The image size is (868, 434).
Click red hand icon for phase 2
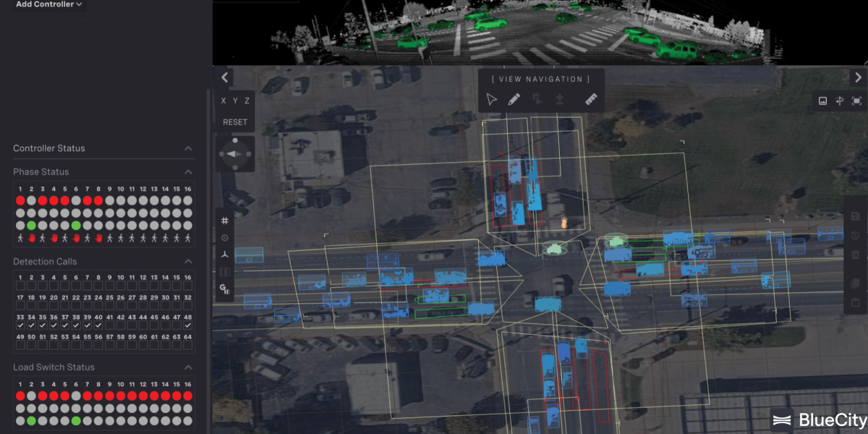click(31, 238)
